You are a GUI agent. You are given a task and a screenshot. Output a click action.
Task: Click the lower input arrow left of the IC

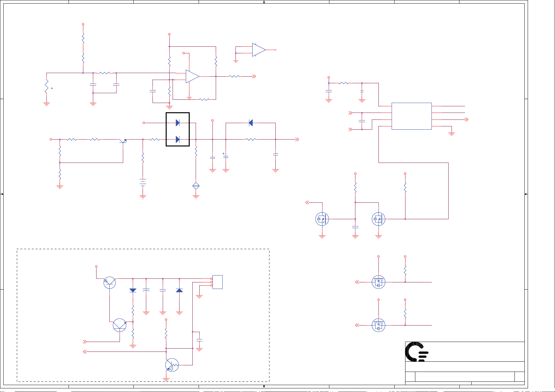coord(350,130)
